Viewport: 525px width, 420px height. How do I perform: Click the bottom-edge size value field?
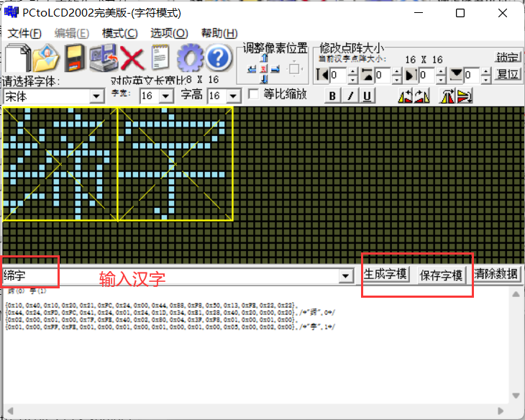click(x=472, y=75)
